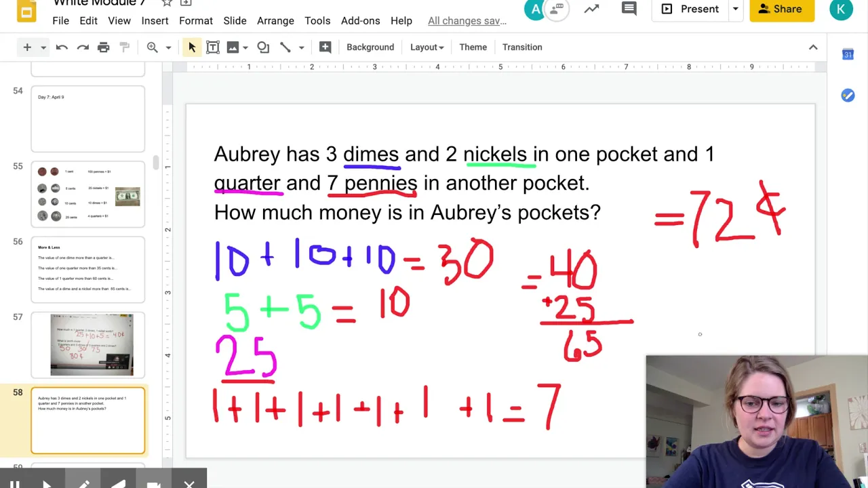Viewport: 868px width, 488px height.
Task: Click the Move to folder icon
Action: tap(185, 3)
